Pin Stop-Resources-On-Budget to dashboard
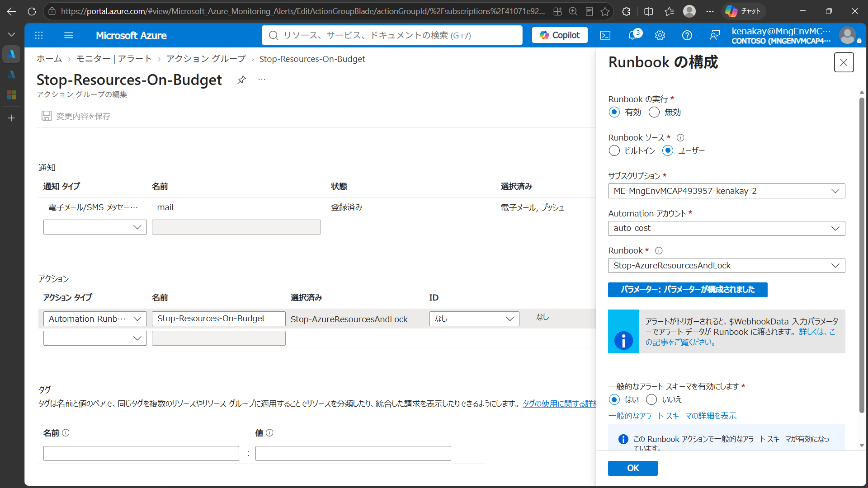 pos(242,80)
